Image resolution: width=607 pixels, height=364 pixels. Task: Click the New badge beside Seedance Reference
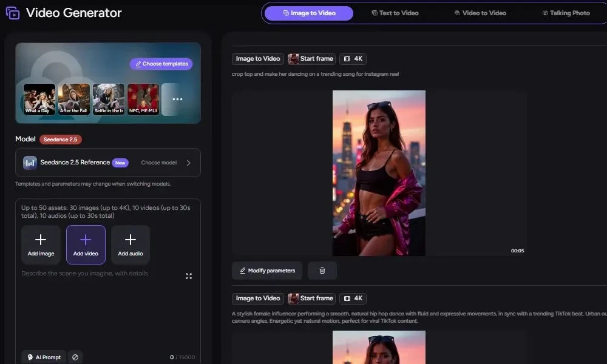coord(120,163)
